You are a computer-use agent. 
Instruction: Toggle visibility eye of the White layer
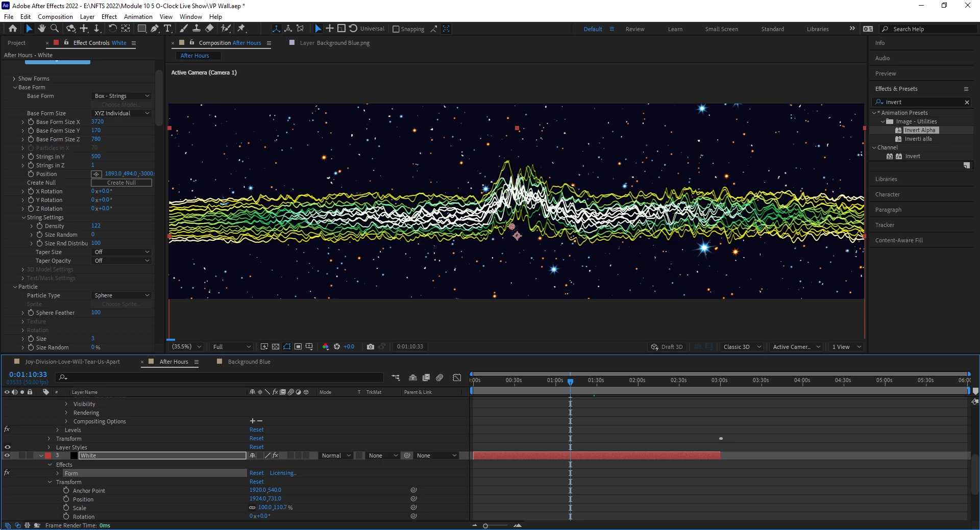[x=7, y=456]
